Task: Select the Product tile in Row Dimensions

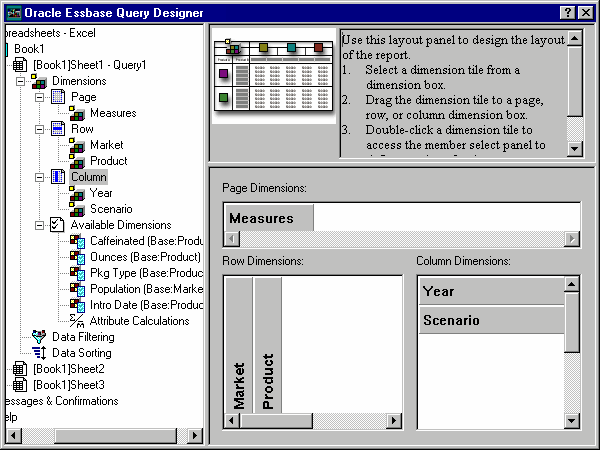Action: pyautogui.click(x=267, y=345)
